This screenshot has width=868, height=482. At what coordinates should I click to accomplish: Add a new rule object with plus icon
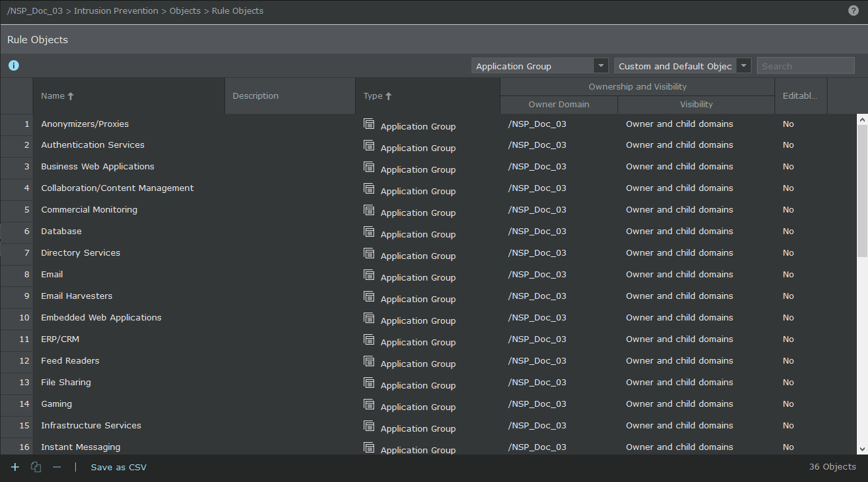click(x=15, y=467)
